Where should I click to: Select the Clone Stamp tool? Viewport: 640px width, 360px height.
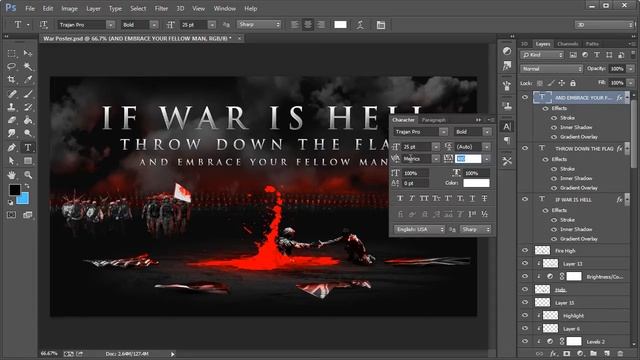click(x=11, y=107)
